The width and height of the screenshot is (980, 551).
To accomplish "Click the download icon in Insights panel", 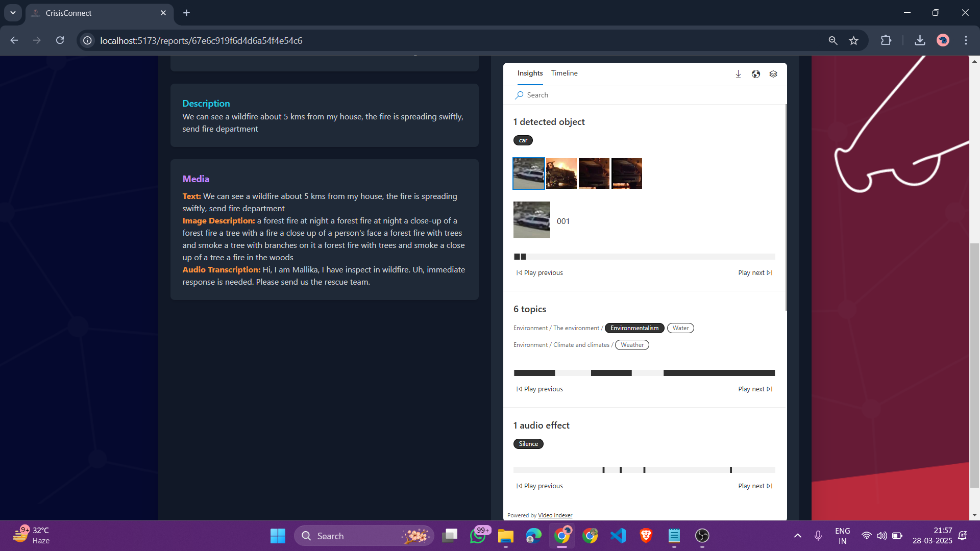I will tap(738, 74).
